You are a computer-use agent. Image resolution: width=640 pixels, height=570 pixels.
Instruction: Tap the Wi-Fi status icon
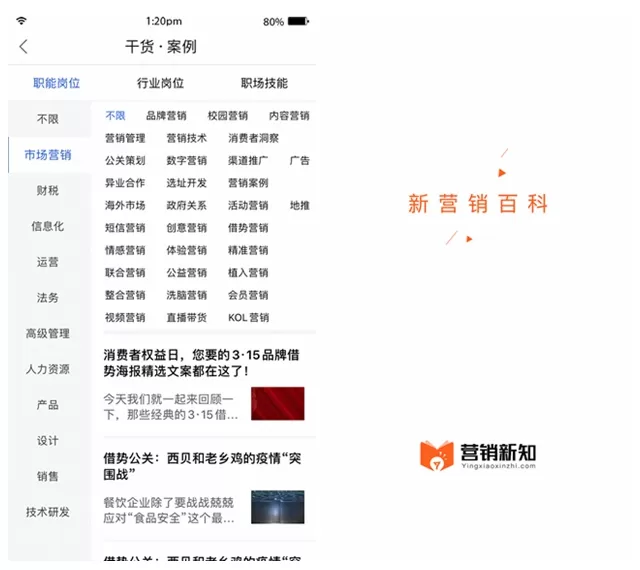21,20
